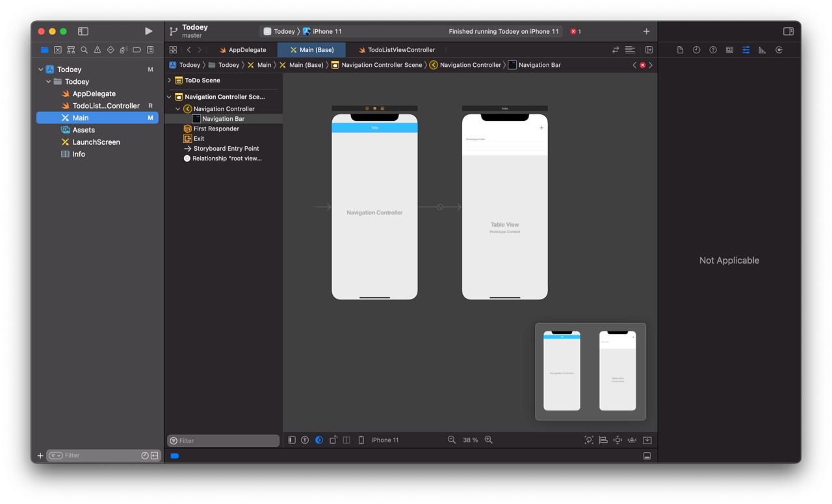Open the Issue navigator warning triangle
Viewport: 832px width, 504px height.
pyautogui.click(x=97, y=50)
